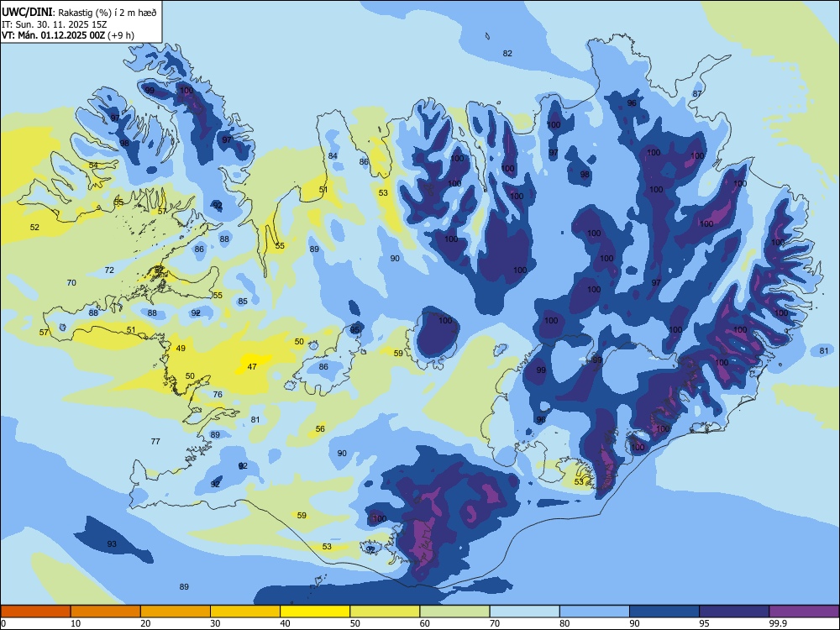Pick the 60–70% light green legend swatch
This screenshot has height=630, width=840.
pos(454,612)
